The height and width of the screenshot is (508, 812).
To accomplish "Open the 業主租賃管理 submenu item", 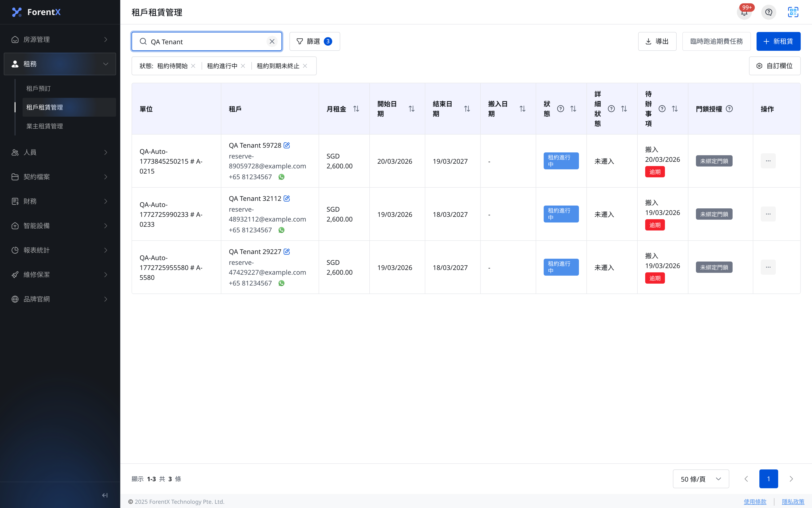I will point(69,126).
